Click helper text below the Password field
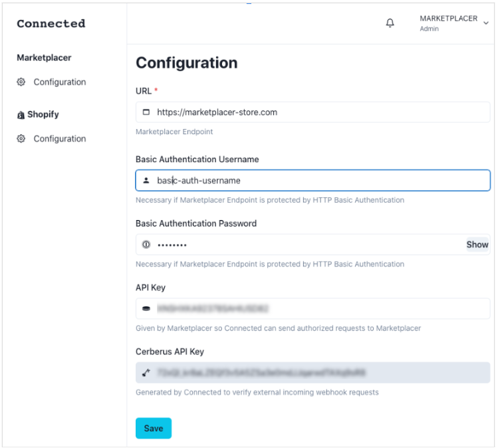Image resolution: width=496 pixels, height=448 pixels. point(270,264)
